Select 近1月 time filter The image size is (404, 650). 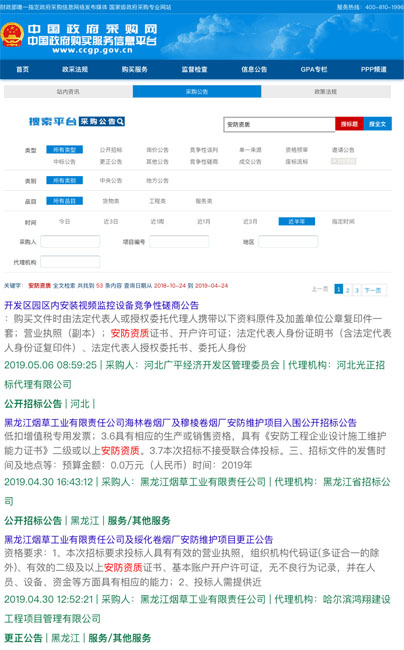click(x=204, y=221)
